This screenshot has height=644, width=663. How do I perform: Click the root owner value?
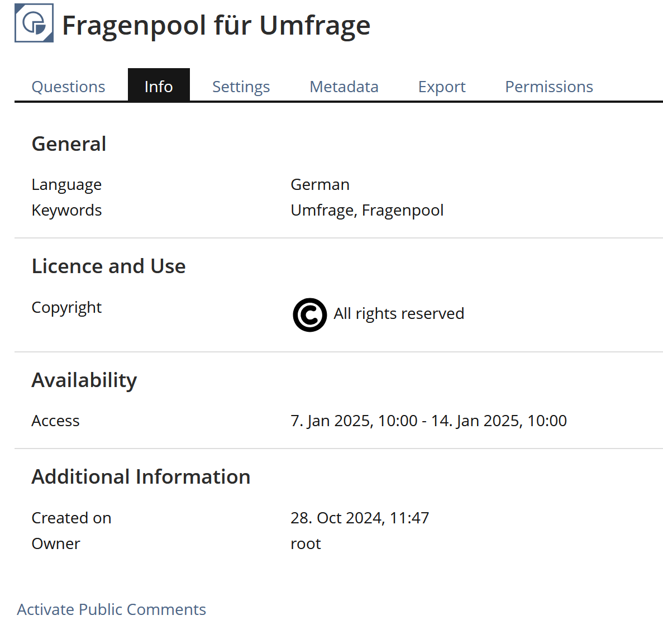pos(306,543)
